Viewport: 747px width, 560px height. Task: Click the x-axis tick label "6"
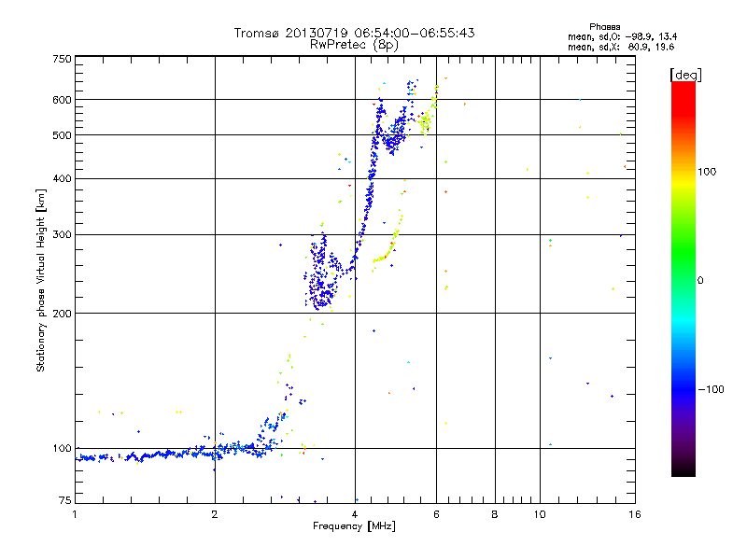tap(436, 514)
